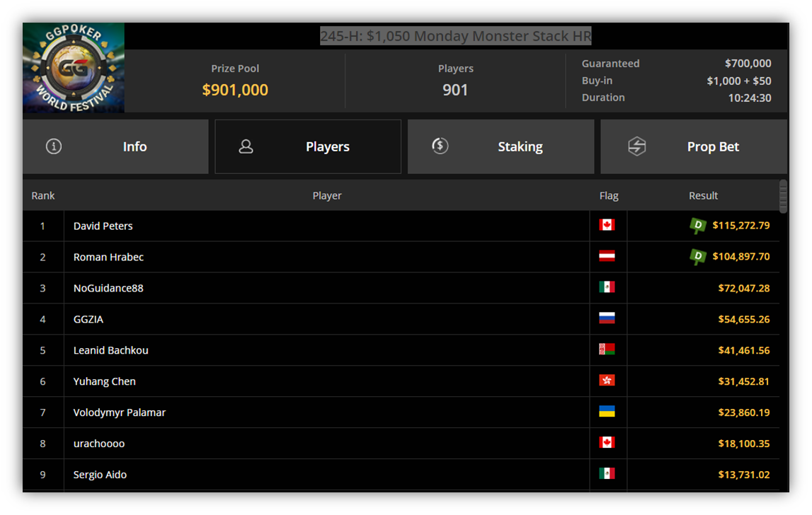The height and width of the screenshot is (515, 812).
Task: Click the Result column header
Action: (x=703, y=196)
